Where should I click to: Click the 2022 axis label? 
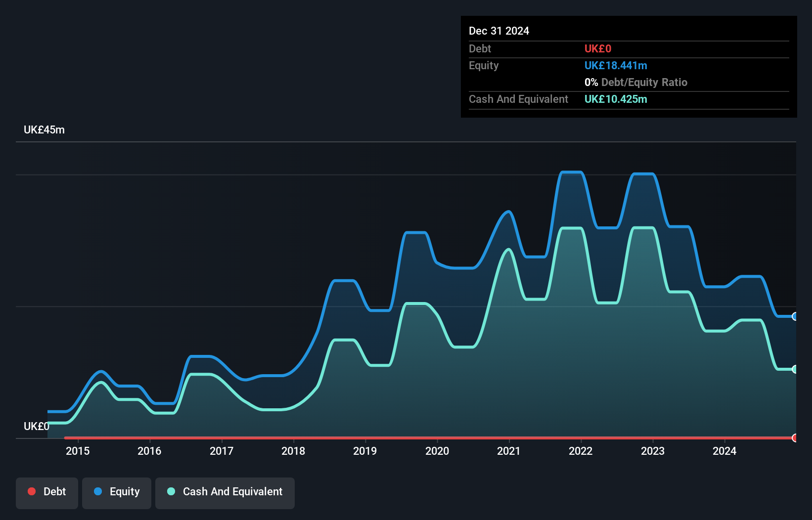click(581, 451)
